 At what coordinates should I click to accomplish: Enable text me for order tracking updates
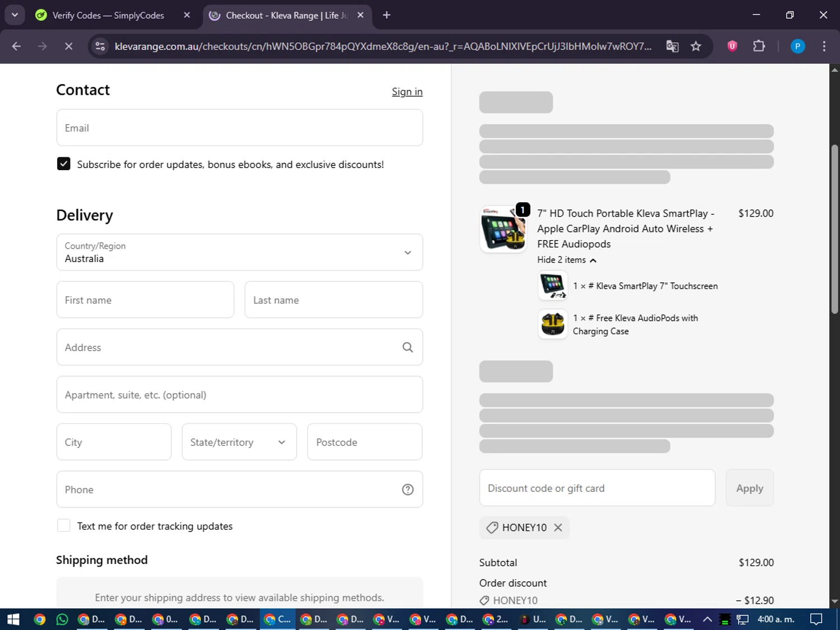(64, 526)
